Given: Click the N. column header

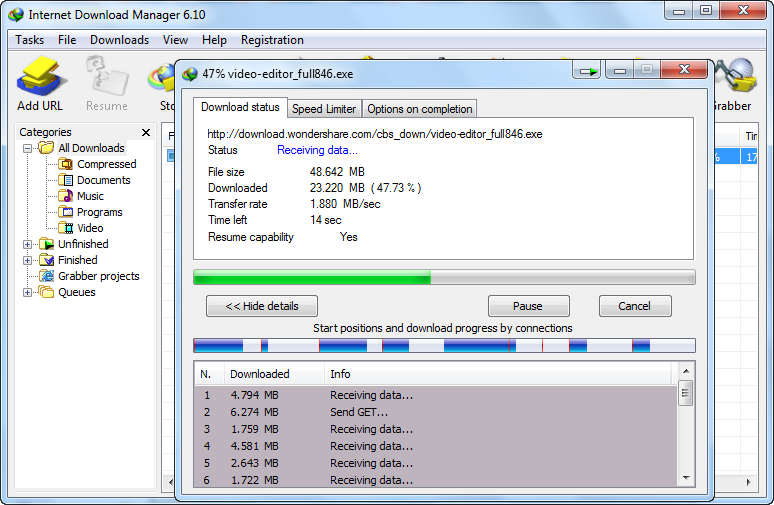Looking at the screenshot, I should [209, 374].
